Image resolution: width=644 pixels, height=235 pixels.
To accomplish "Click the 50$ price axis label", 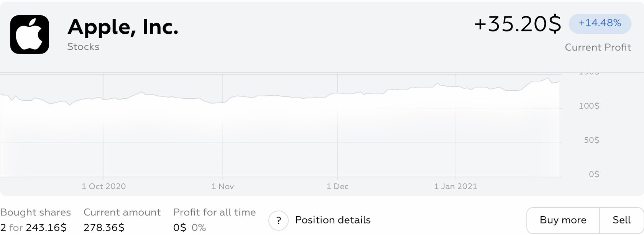I will click(591, 140).
